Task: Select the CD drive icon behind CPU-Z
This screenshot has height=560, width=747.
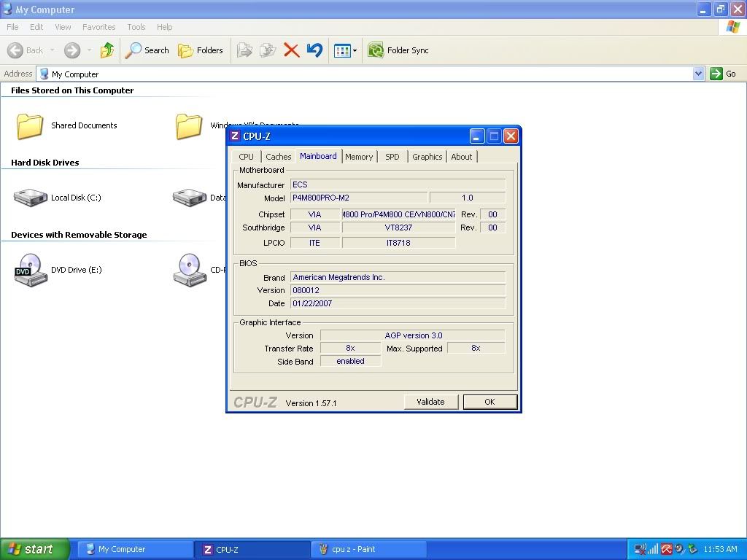Action: [190, 270]
